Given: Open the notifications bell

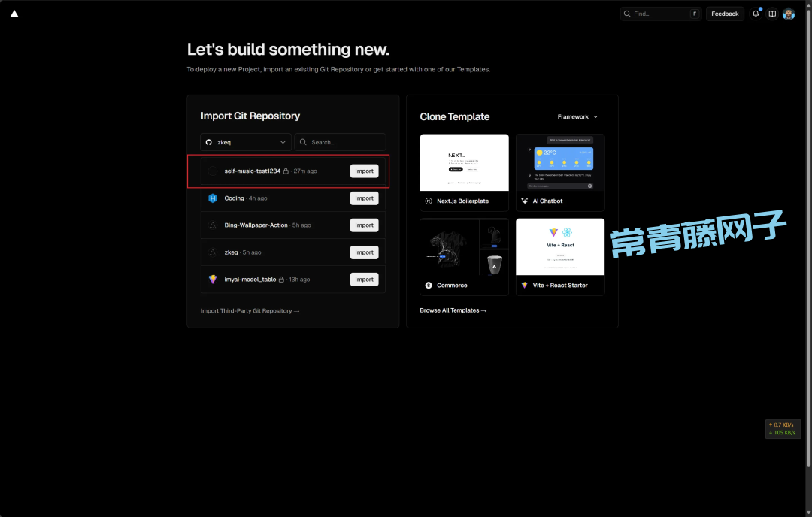Looking at the screenshot, I should point(756,14).
